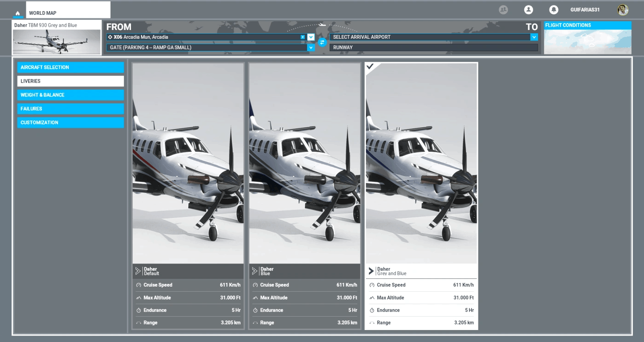This screenshot has height=342, width=644.
Task: Open the profile person icon
Action: click(x=528, y=10)
